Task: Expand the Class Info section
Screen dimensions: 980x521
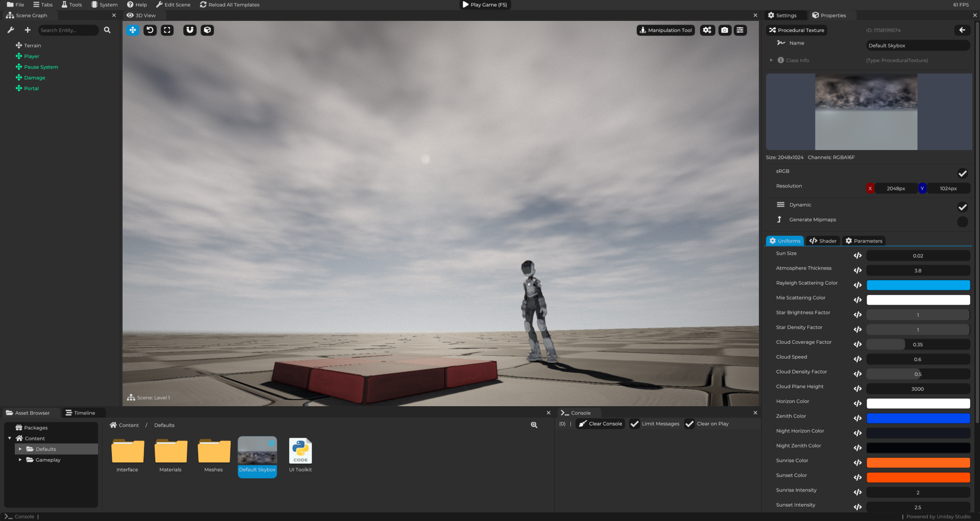Action: [771, 60]
